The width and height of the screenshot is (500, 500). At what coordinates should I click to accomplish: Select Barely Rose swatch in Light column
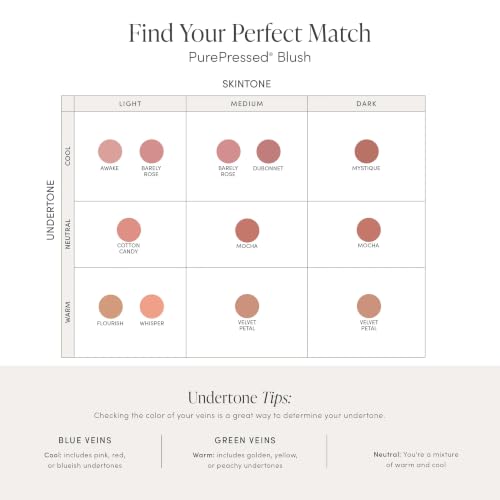click(x=152, y=151)
